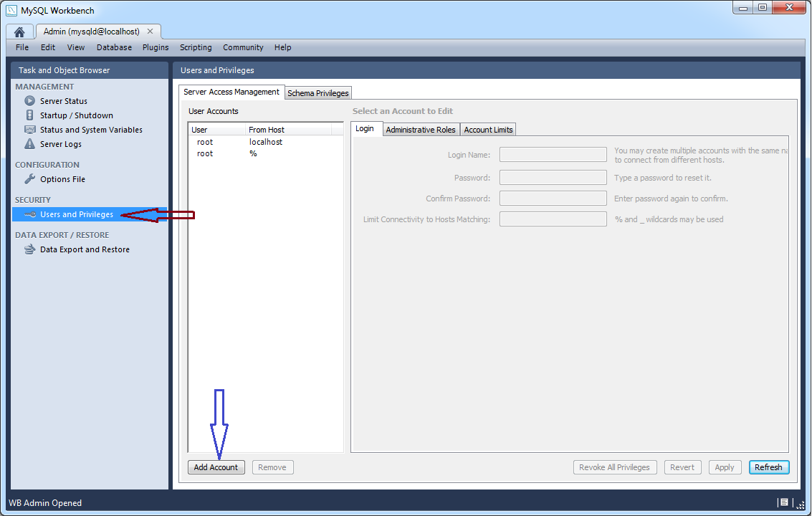Close the Admin (mysqld@localhost) tab

(x=151, y=32)
